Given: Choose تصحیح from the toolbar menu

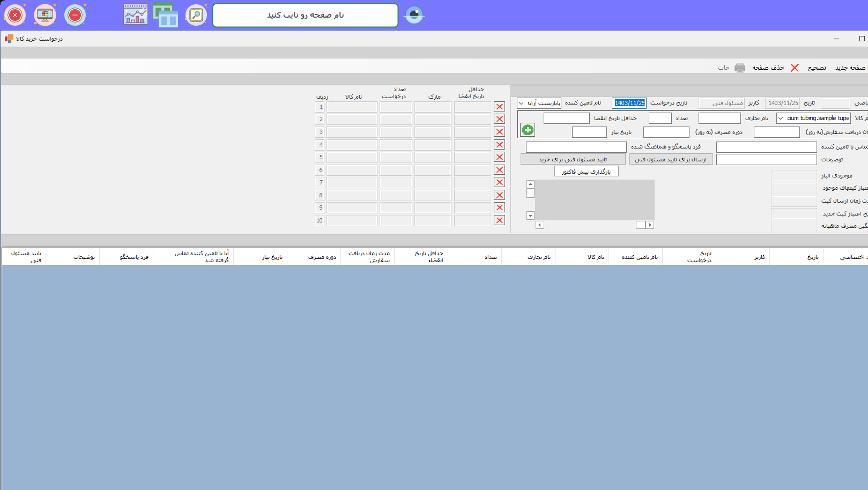Looking at the screenshot, I should (x=817, y=68).
